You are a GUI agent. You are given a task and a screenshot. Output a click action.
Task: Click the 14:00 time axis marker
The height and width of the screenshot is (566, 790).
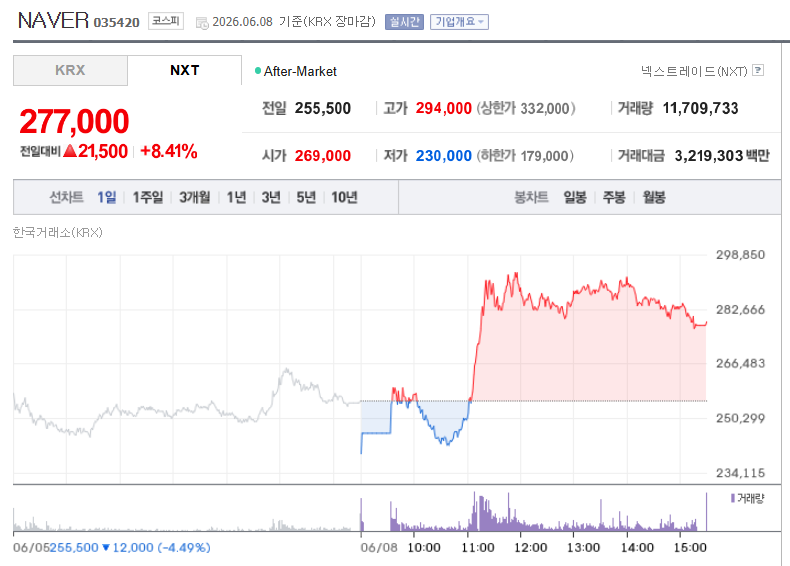pos(637,547)
